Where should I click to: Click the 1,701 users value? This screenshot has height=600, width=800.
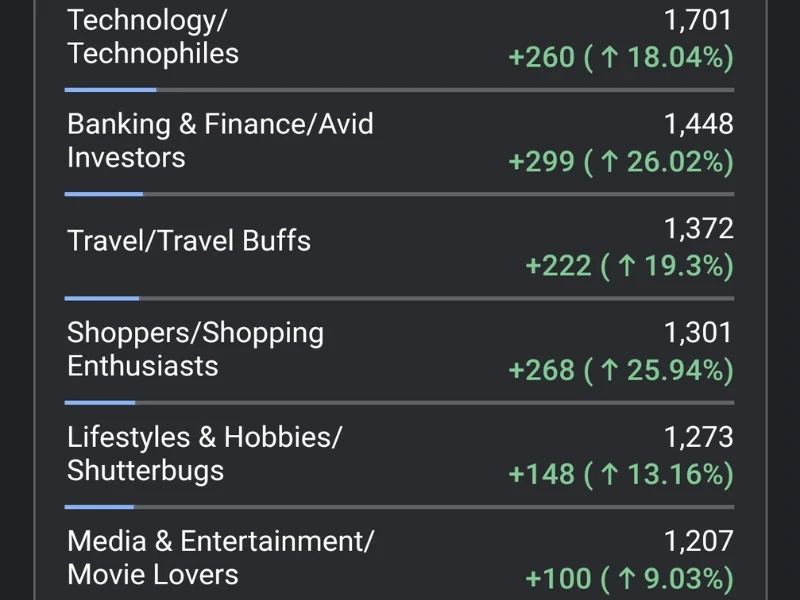pyautogui.click(x=698, y=20)
